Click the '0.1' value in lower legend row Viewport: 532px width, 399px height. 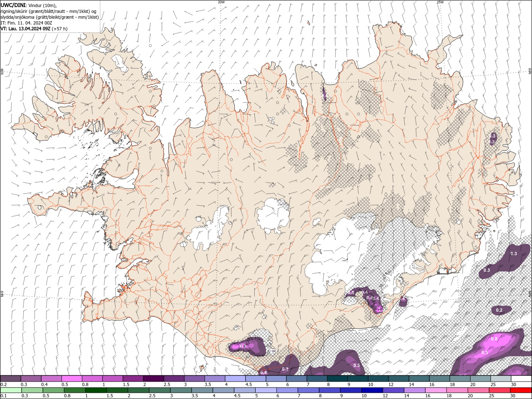(x=4, y=396)
